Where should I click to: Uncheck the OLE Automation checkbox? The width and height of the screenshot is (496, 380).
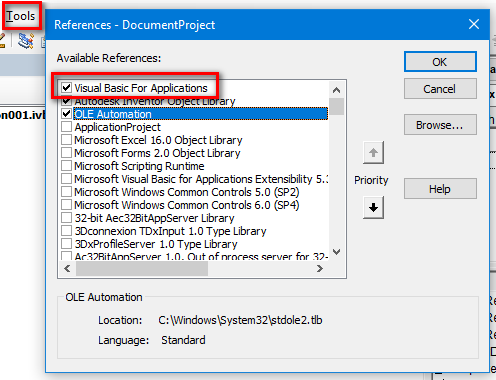tap(66, 114)
